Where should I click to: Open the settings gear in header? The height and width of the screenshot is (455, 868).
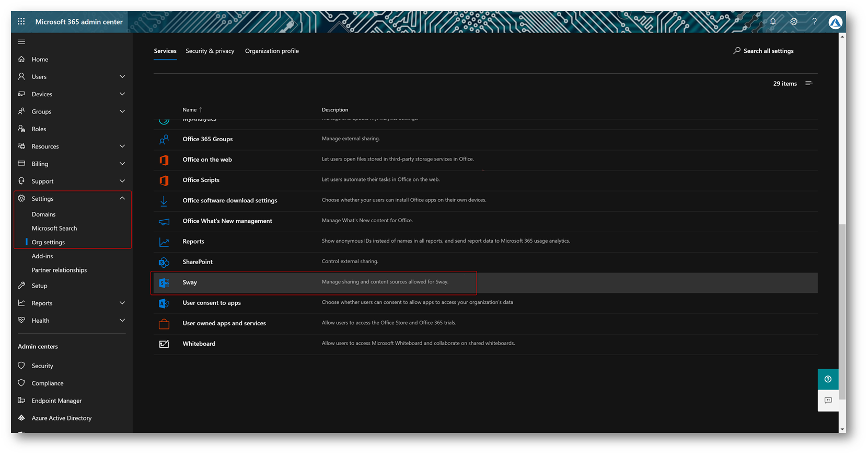click(x=794, y=21)
